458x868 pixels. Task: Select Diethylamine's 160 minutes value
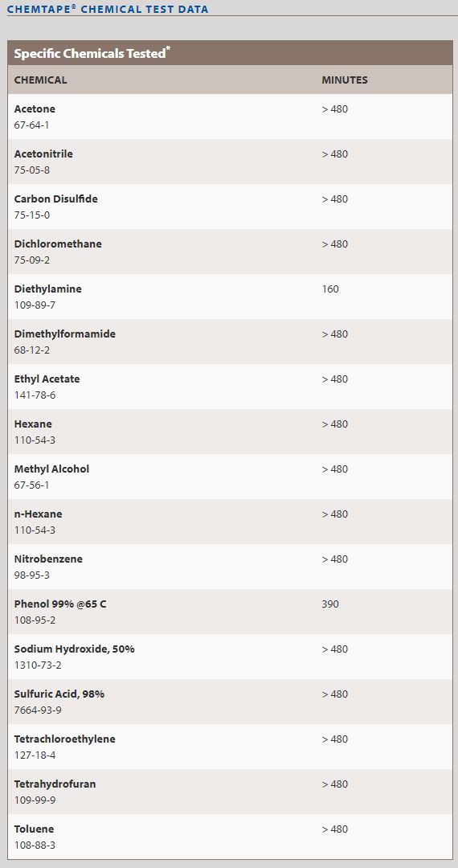coord(330,289)
